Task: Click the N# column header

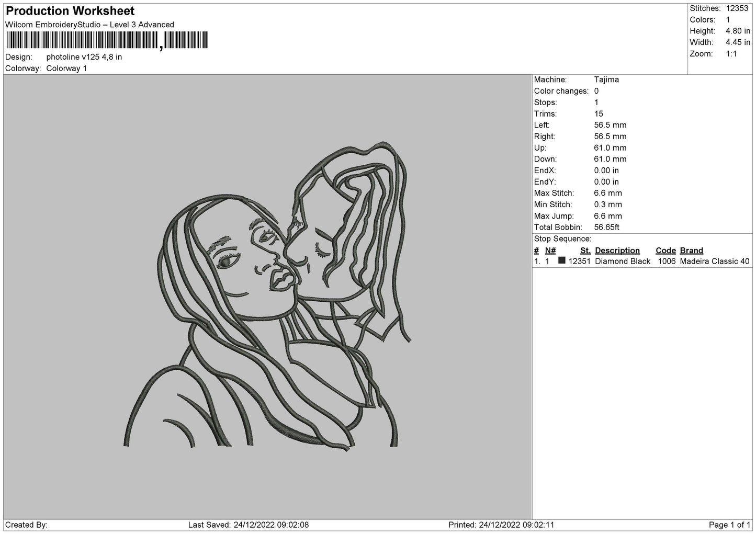Action: [x=550, y=251]
